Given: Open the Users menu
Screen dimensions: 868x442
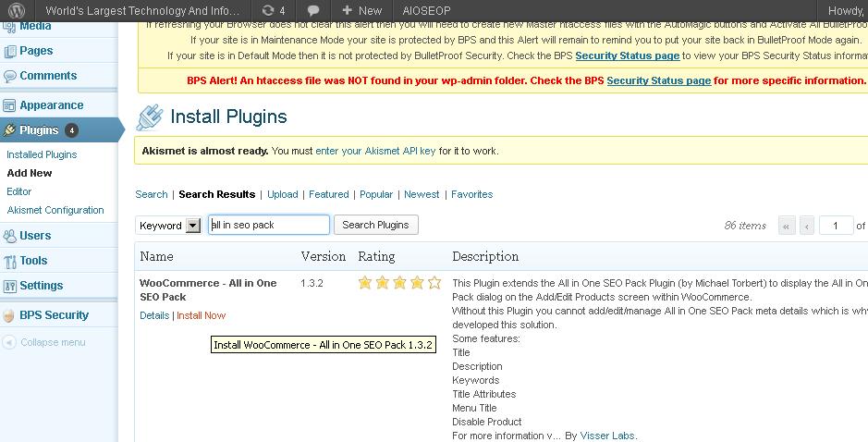Looking at the screenshot, I should coord(35,236).
